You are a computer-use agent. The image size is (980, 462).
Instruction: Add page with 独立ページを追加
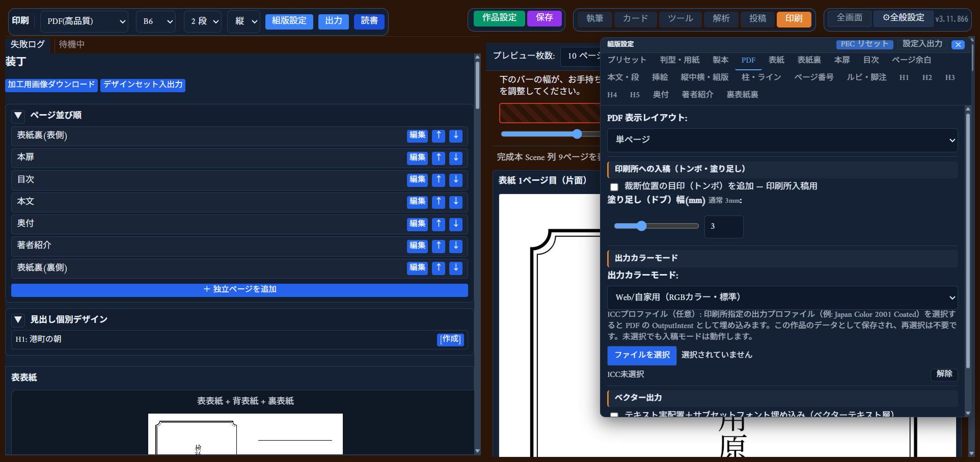(x=239, y=290)
